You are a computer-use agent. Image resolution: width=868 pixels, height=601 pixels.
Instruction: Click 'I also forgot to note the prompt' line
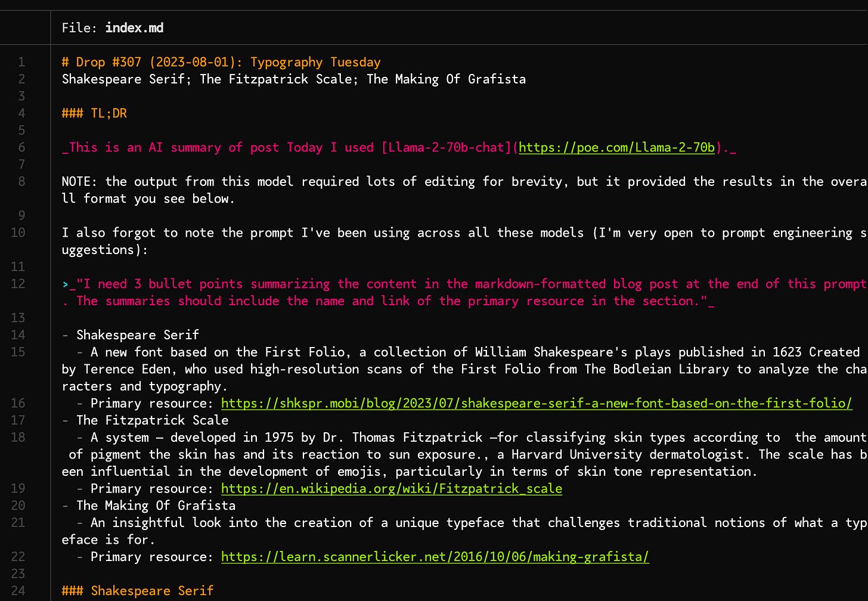tap(464, 241)
